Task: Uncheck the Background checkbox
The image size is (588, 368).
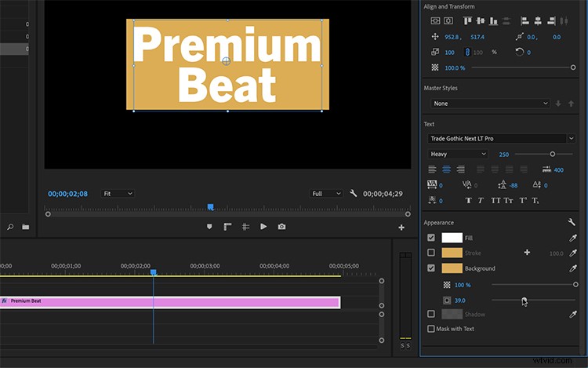Action: [x=431, y=268]
